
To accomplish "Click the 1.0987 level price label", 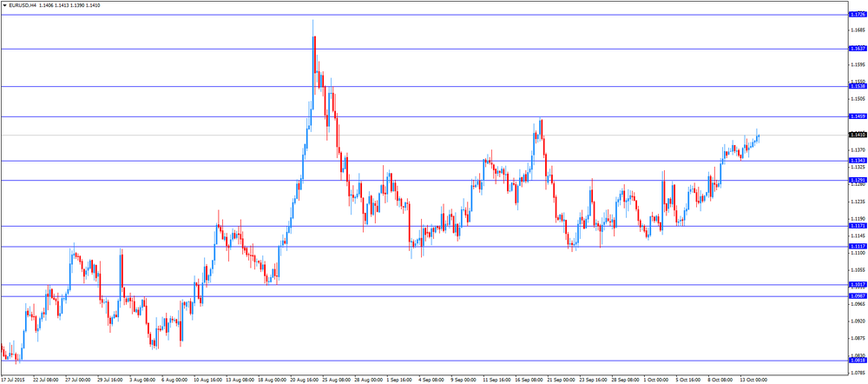I will pos(857,296).
